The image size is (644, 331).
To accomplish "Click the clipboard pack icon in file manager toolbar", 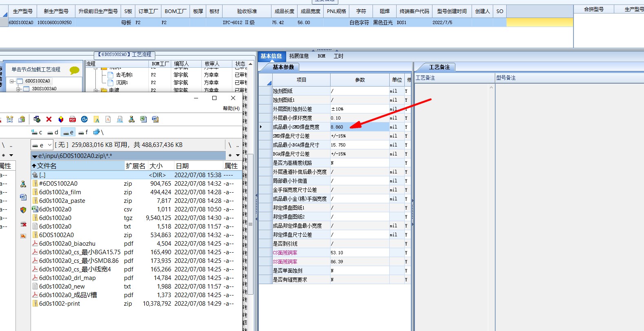I will [22, 119].
